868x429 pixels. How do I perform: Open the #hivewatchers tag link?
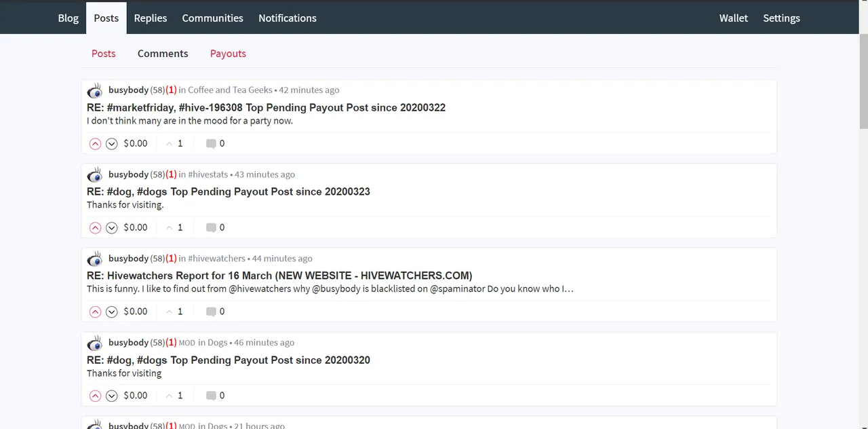click(216, 259)
